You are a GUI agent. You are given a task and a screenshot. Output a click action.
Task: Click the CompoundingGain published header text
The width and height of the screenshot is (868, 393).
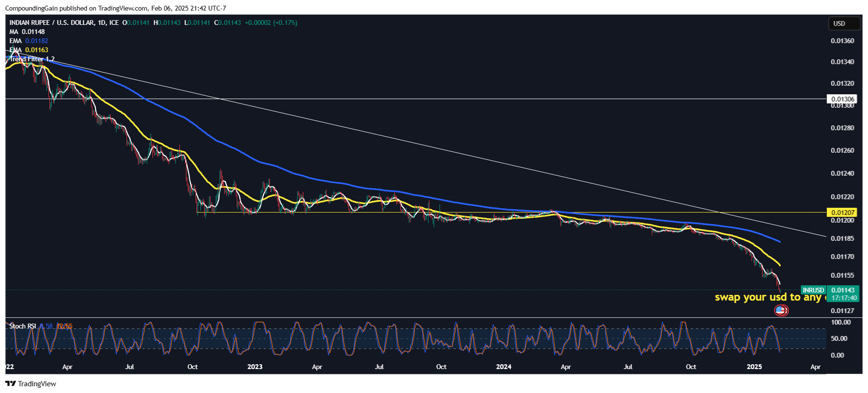(x=116, y=8)
